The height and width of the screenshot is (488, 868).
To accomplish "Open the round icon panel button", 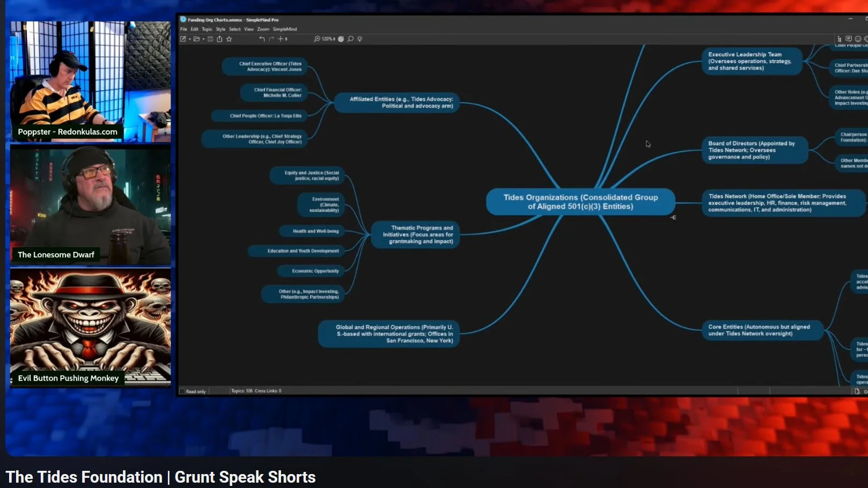I will coord(858,39).
